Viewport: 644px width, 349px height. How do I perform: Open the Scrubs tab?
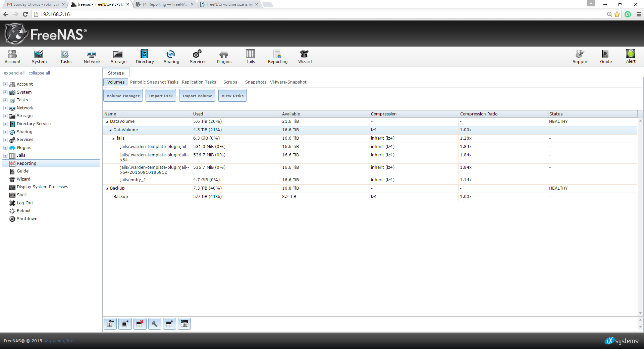(230, 82)
